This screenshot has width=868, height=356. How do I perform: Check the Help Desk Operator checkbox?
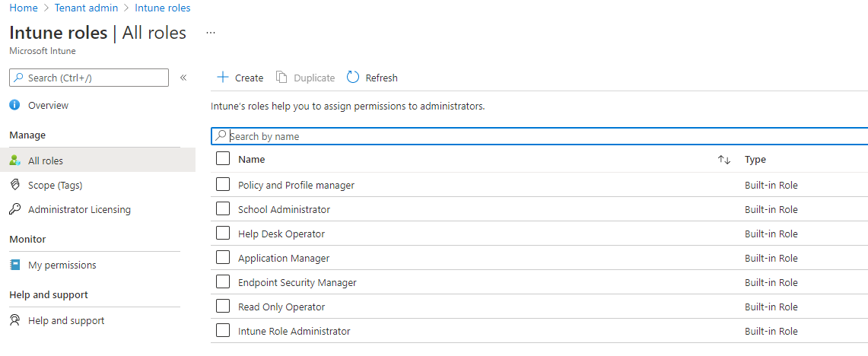tap(223, 233)
